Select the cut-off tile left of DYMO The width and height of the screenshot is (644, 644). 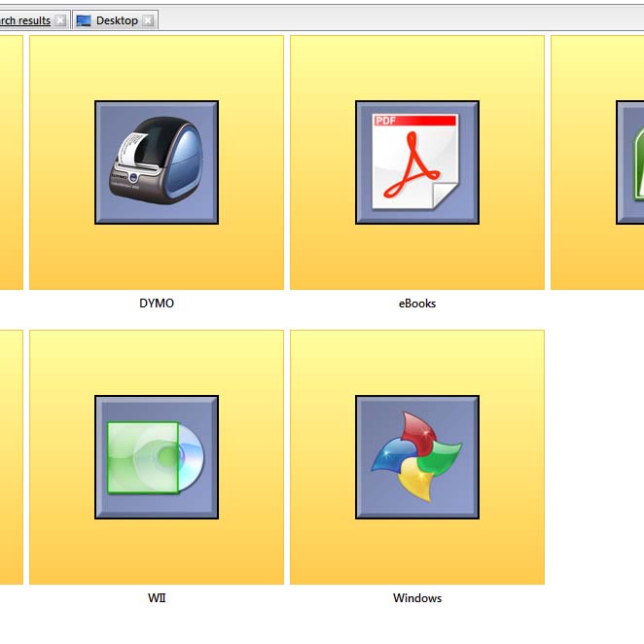pyautogui.click(x=11, y=162)
